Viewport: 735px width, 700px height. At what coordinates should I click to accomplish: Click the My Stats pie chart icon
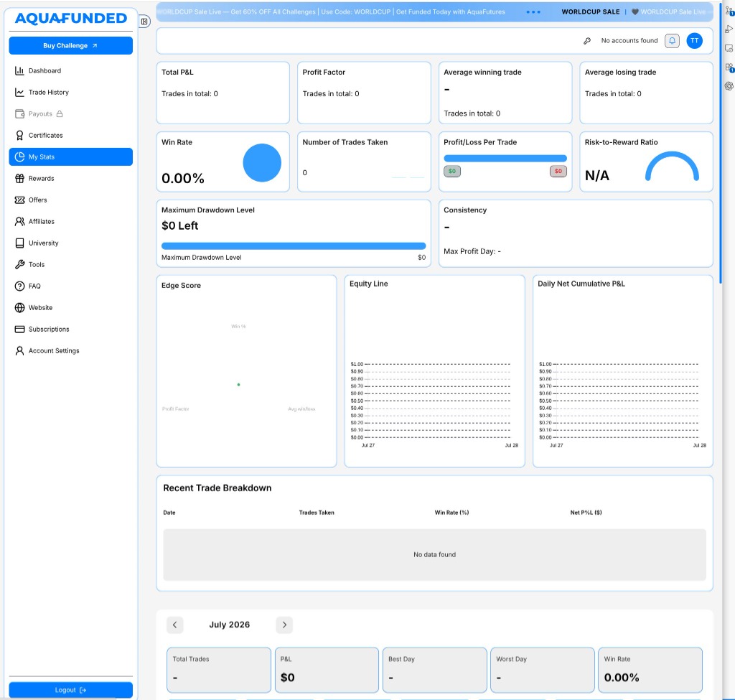pos(19,157)
